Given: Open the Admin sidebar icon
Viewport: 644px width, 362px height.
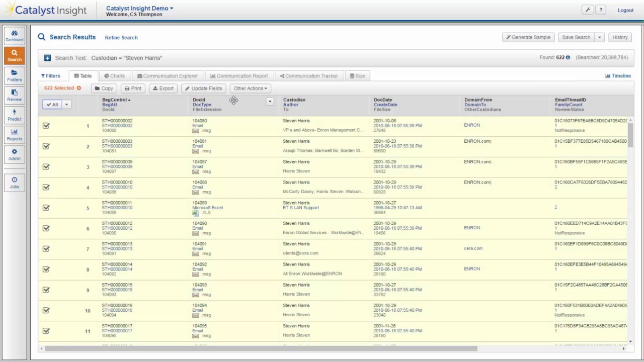Looking at the screenshot, I should click(14, 154).
